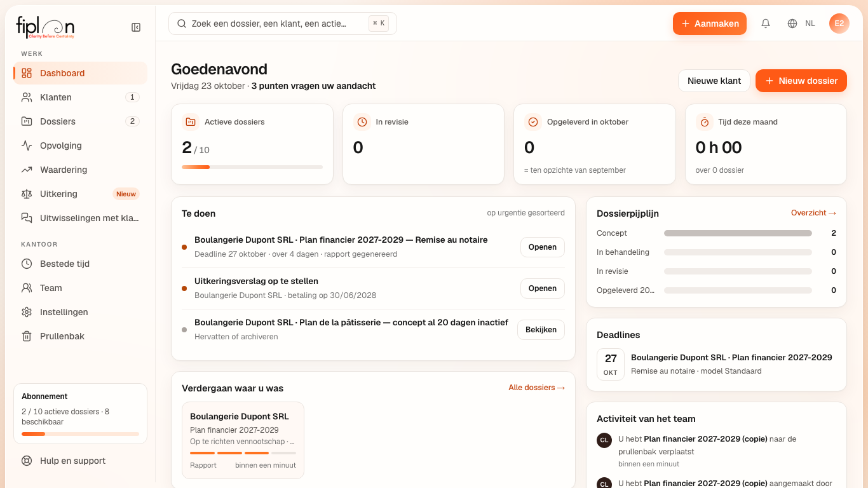Collapse the sidebar with the panel icon
The width and height of the screenshot is (868, 488).
(136, 27)
